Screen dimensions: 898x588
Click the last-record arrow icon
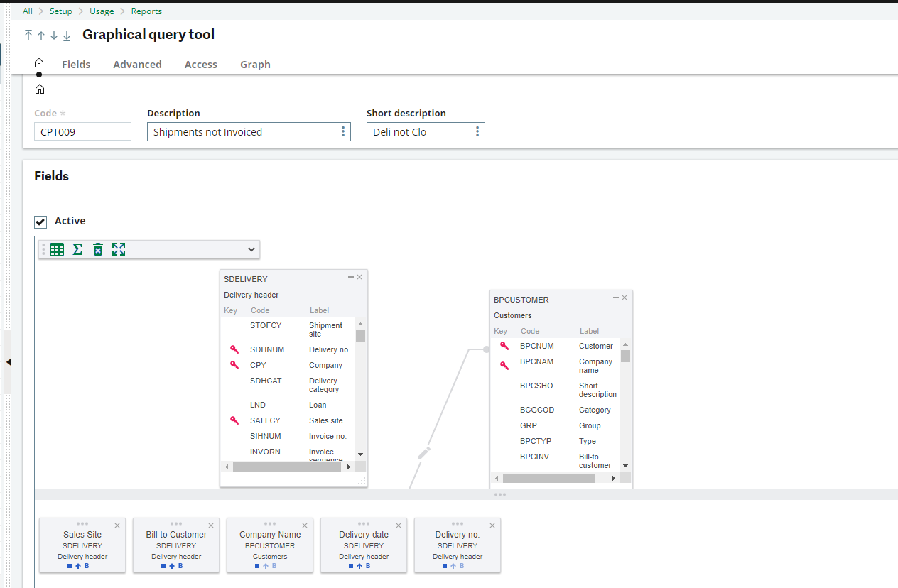pos(66,35)
